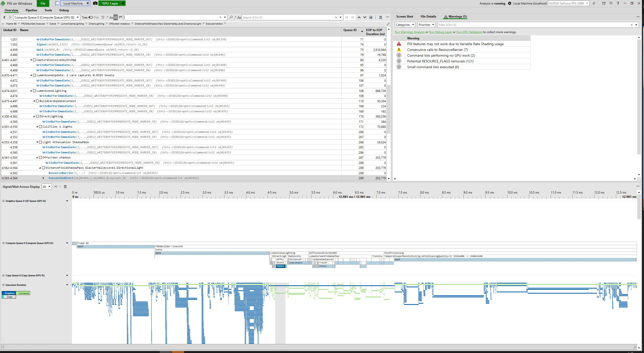Viewport: 644px width, 353px height.
Task: Jump to previous match with up arrow
Action: (x=359, y=17)
